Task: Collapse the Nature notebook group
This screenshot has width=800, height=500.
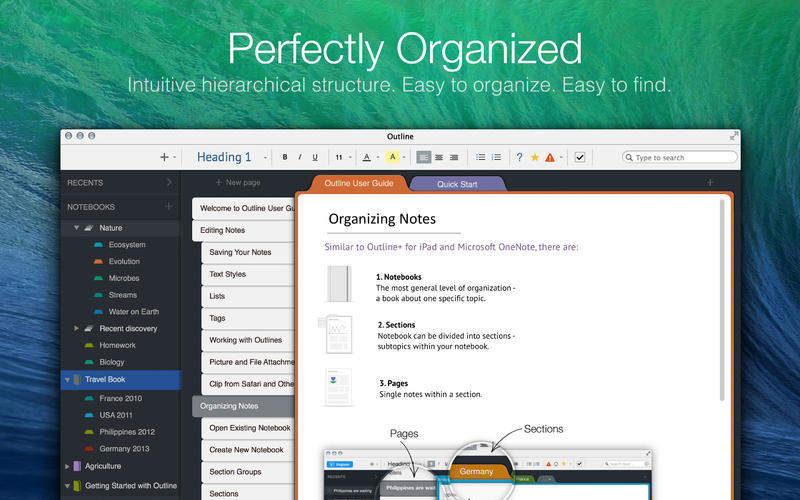Action: pos(77,228)
